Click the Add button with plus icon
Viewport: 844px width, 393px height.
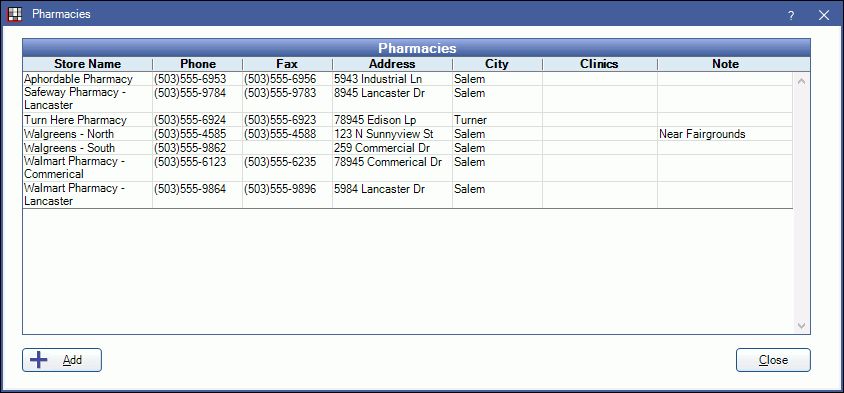tap(62, 360)
